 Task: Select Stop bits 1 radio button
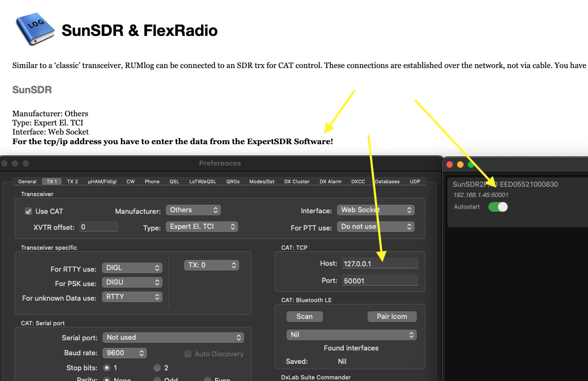[x=107, y=368]
